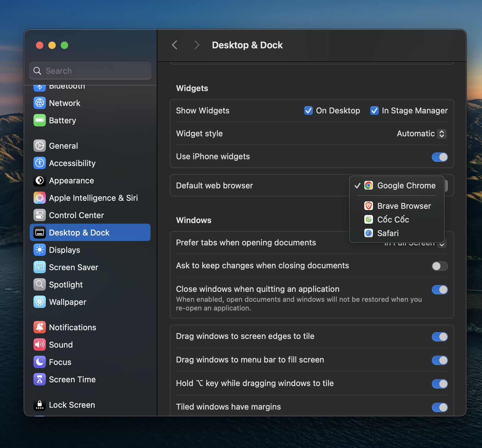
Task: Enable Ask to keep changes when closing documents
Action: (x=440, y=266)
